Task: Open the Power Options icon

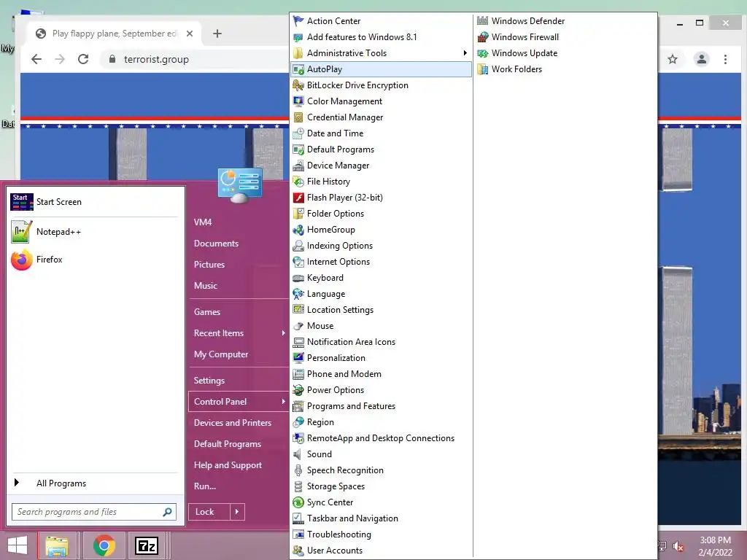Action: click(298, 390)
